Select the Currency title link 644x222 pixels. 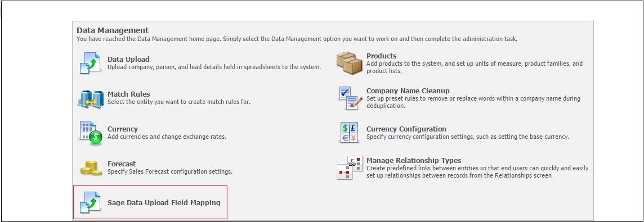[123, 129]
